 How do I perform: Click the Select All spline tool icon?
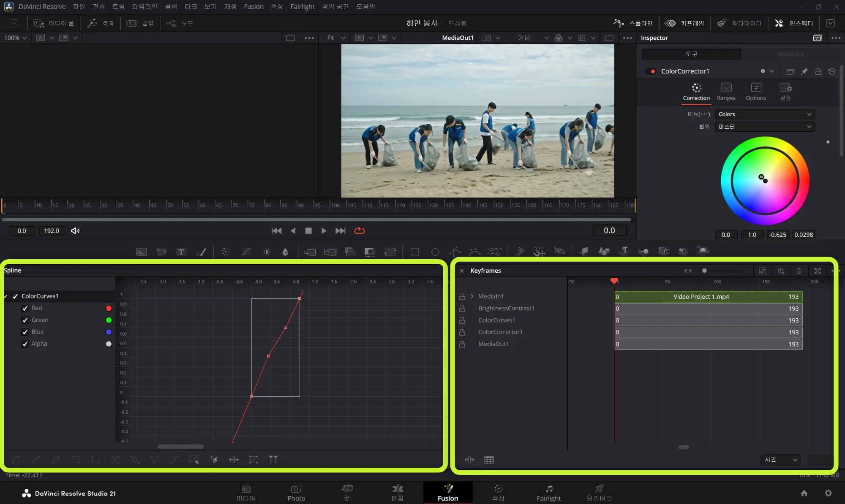tap(194, 460)
